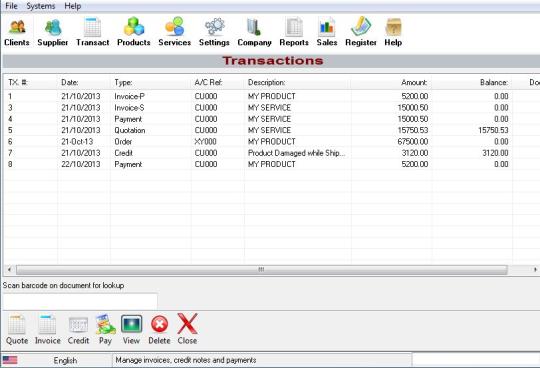The height and width of the screenshot is (368, 540).
Task: Open the Clients module icon
Action: tap(17, 32)
